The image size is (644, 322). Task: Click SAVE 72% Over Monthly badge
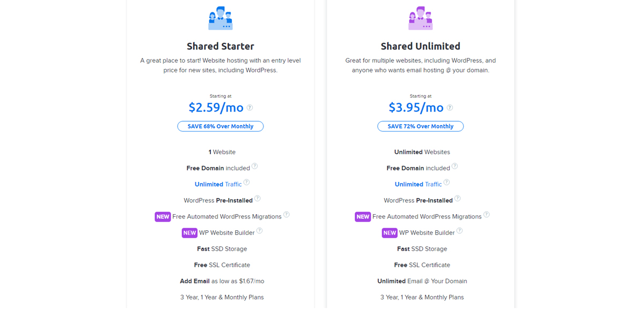420,126
